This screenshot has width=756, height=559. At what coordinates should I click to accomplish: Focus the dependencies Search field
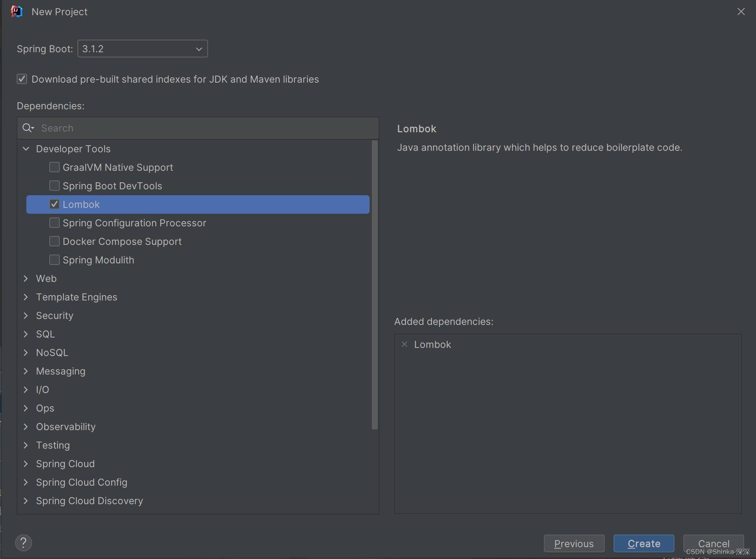pos(198,128)
